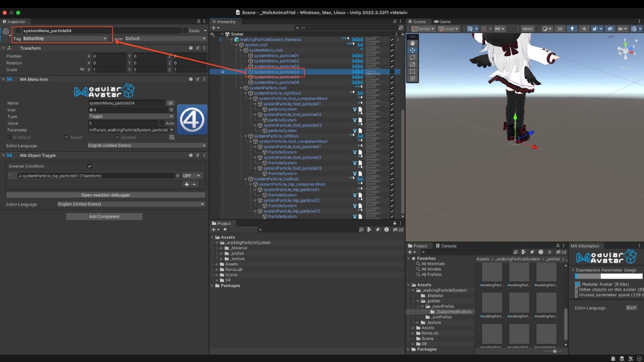Viewport: 644px width, 362px height.
Task: Toggle the 2D view mode button
Action: tap(560, 29)
